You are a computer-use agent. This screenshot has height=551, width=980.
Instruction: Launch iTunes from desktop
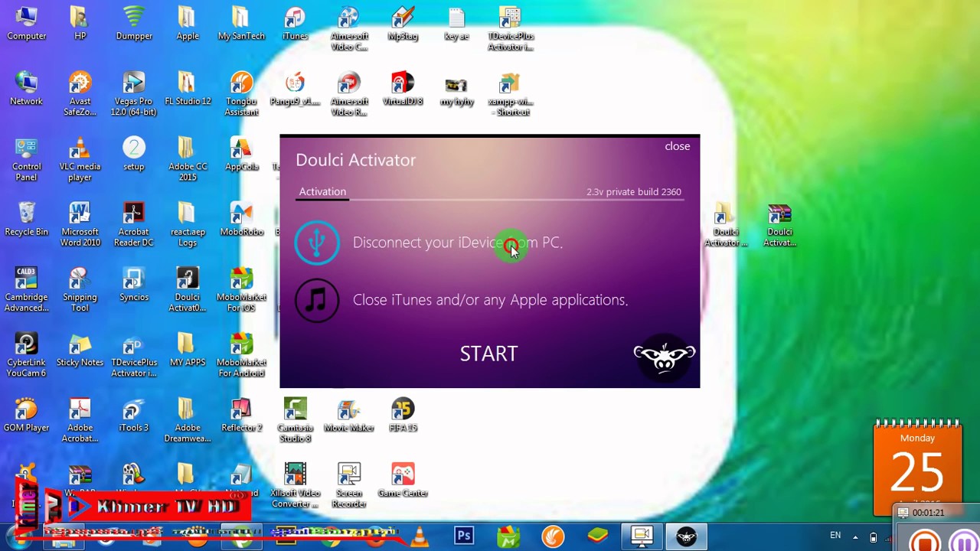pyautogui.click(x=295, y=23)
